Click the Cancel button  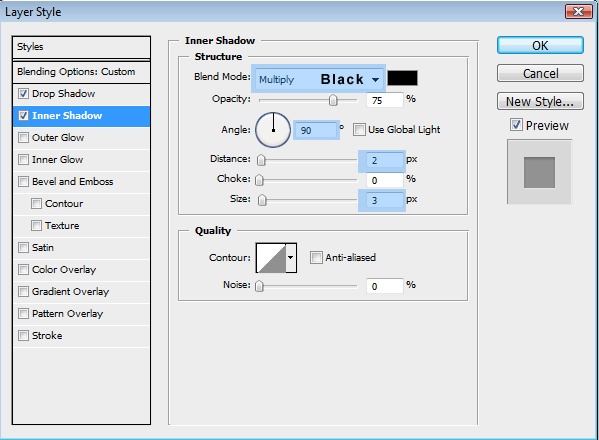coord(540,73)
